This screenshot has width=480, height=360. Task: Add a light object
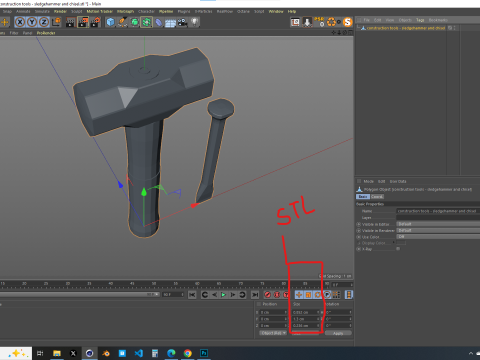194,22
